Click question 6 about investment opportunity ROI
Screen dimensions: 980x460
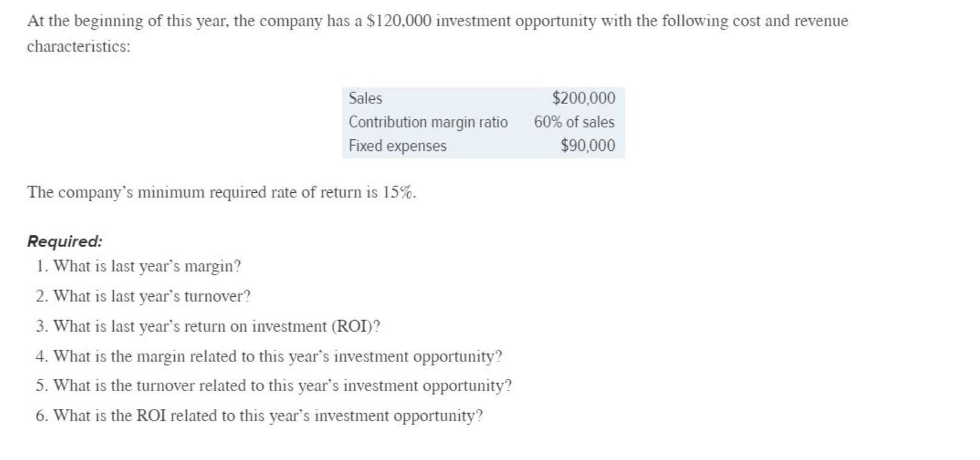pyautogui.click(x=259, y=416)
